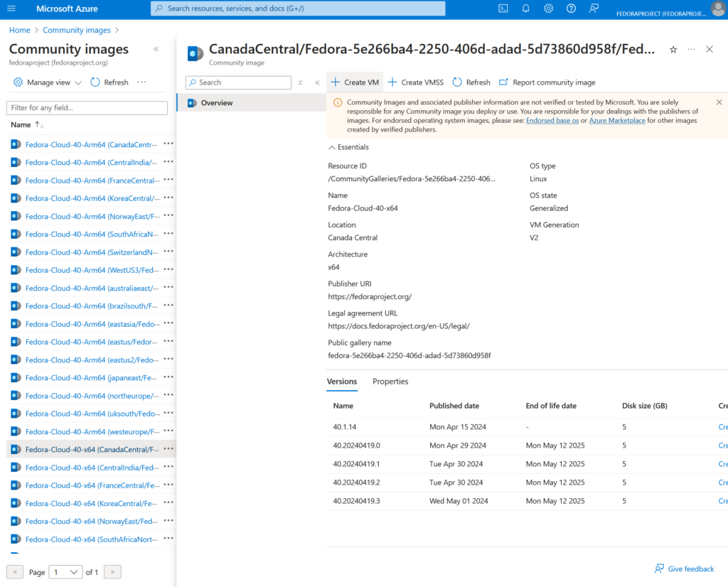The width and height of the screenshot is (728, 587).
Task: Switch to the Properties tab
Action: (x=390, y=382)
